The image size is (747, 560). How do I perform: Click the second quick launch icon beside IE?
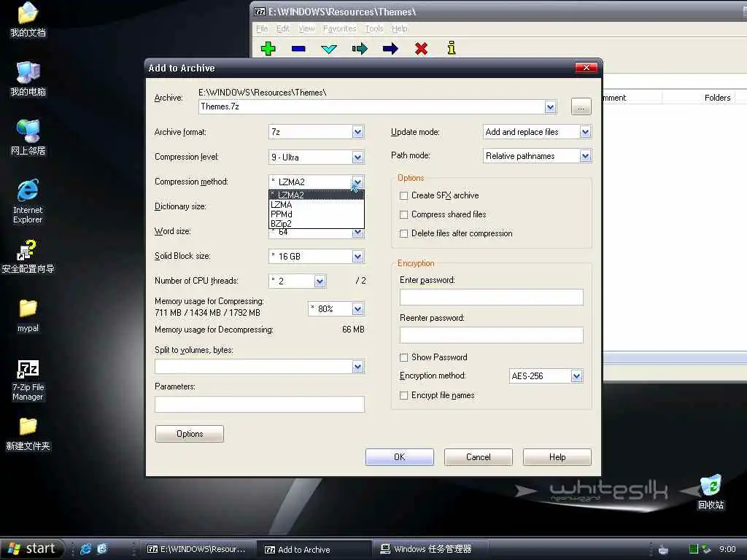click(x=102, y=549)
